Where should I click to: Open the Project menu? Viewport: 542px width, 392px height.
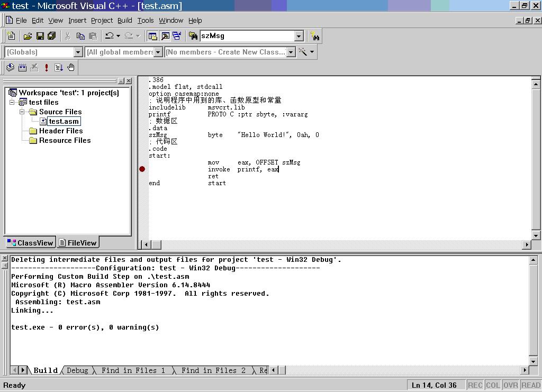click(102, 21)
